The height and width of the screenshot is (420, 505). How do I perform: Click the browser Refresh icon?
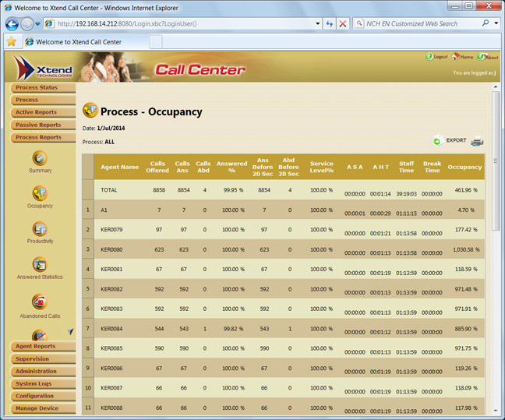(x=329, y=23)
